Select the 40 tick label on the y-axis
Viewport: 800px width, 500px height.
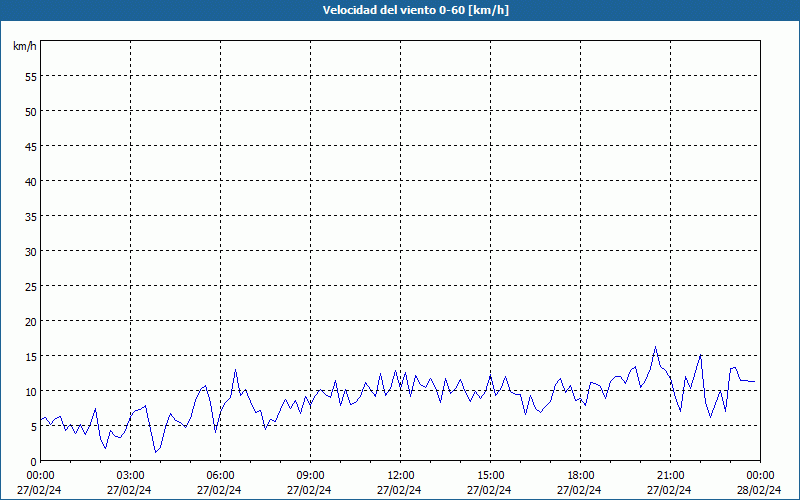[30, 181]
